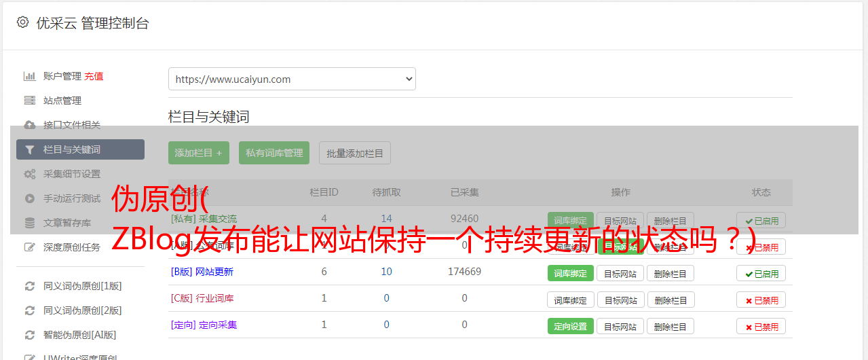The image size is (868, 360).
Task: Click the 状态 column header
Action: coord(761,192)
